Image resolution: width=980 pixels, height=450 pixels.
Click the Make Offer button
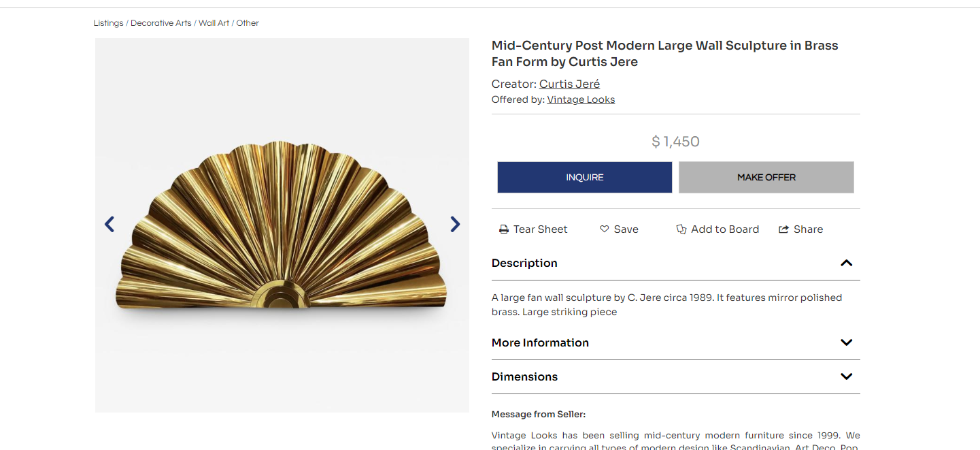pos(766,177)
